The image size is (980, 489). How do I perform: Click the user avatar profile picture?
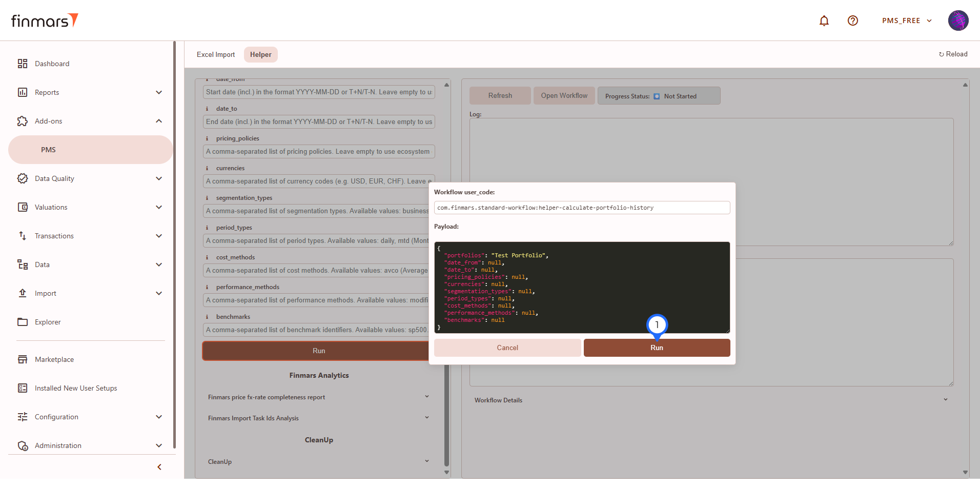(x=957, y=21)
